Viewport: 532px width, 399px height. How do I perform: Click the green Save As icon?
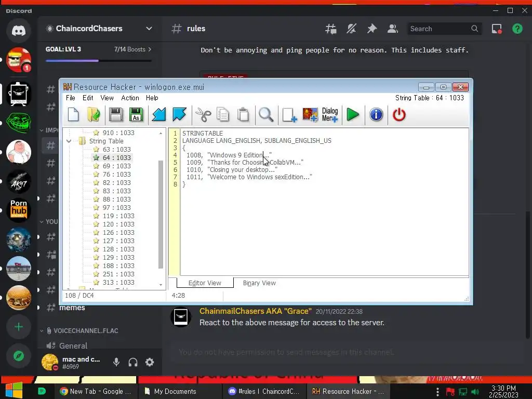(x=136, y=115)
